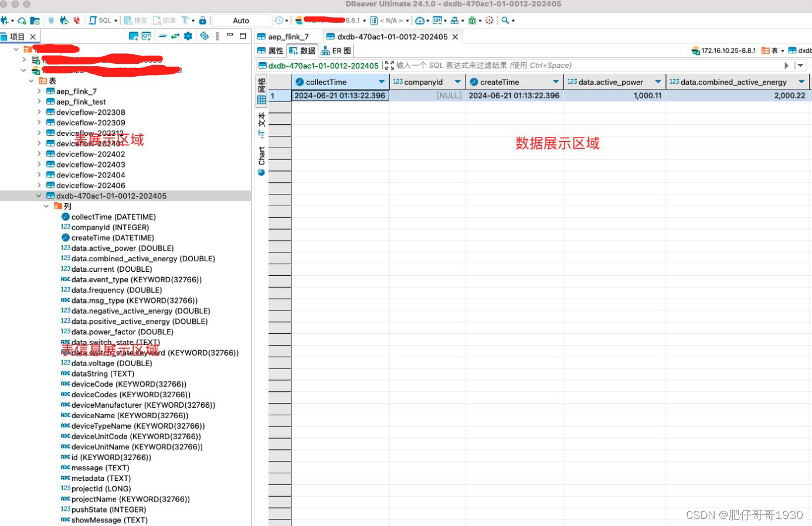The image size is (812, 526).
Task: Click the 提交 commit button
Action: [x=136, y=21]
